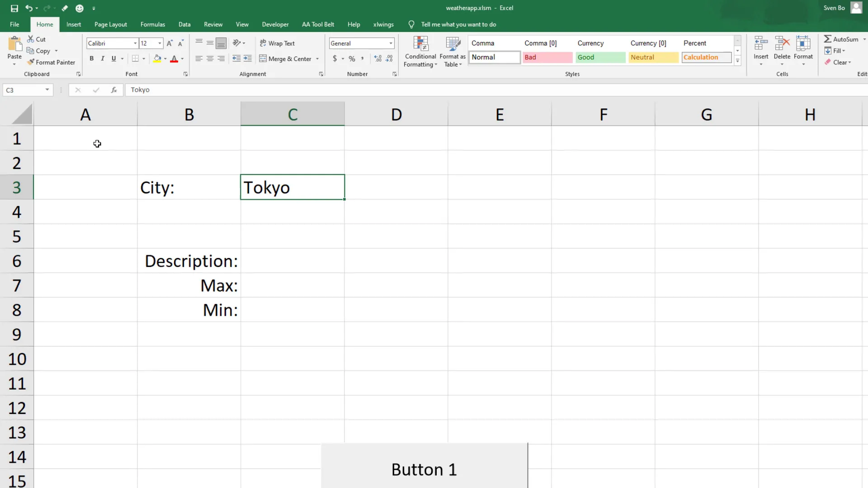This screenshot has height=488, width=868.
Task: Click the Percent Style icon
Action: [352, 58]
